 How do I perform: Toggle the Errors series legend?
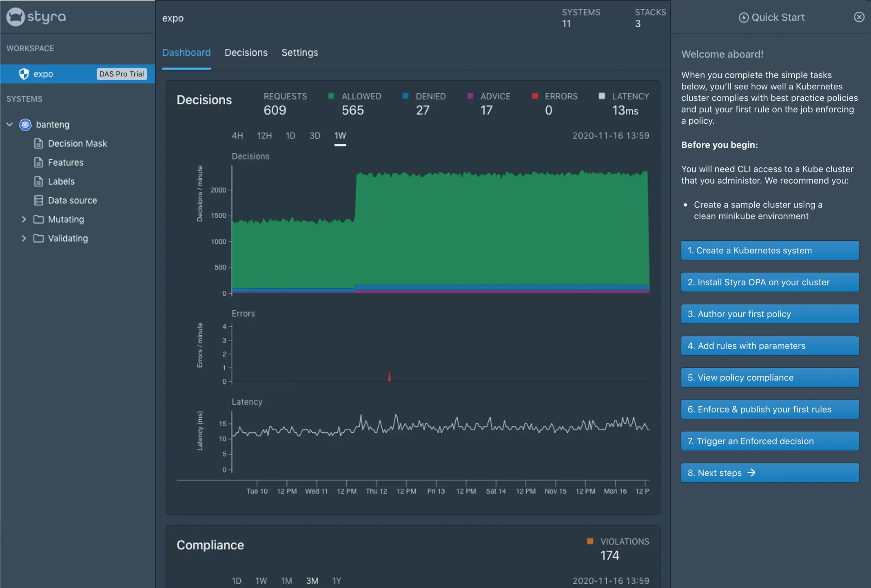tap(535, 96)
